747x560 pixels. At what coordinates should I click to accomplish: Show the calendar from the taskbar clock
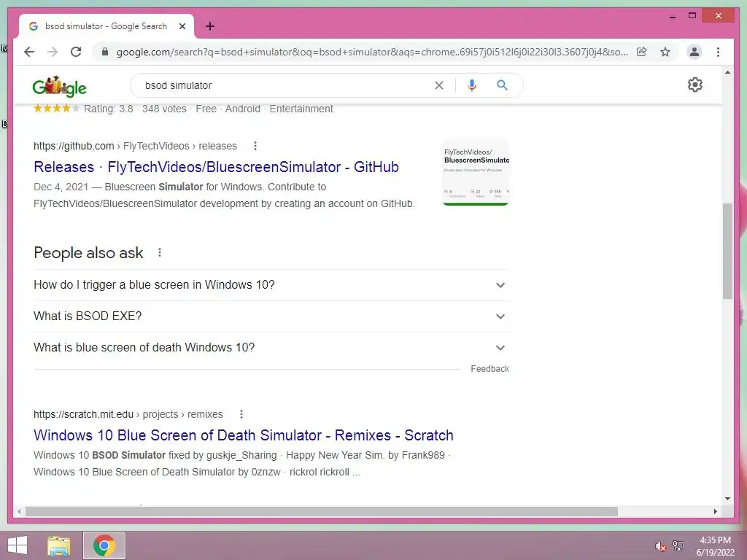715,546
